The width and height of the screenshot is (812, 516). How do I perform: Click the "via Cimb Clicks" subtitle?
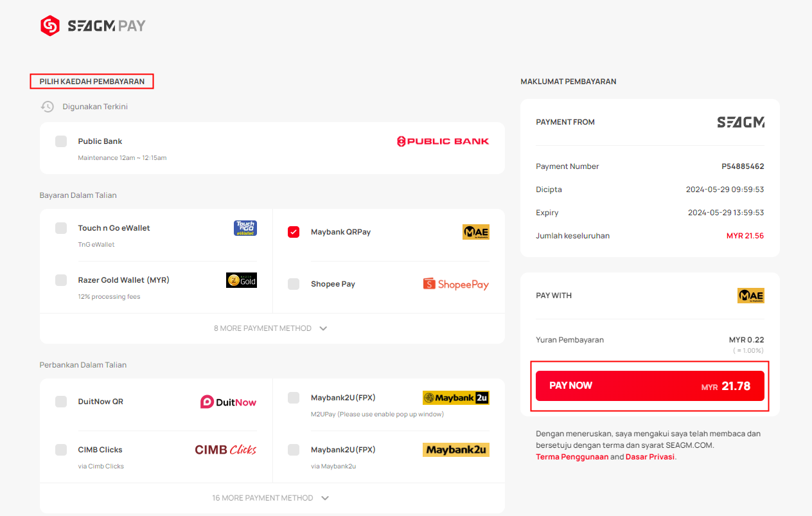pos(101,467)
